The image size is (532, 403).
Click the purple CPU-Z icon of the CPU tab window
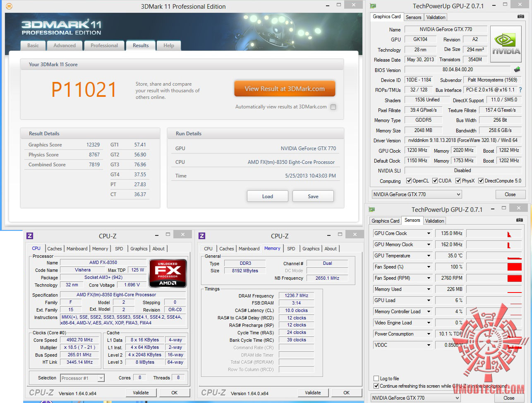click(30, 236)
